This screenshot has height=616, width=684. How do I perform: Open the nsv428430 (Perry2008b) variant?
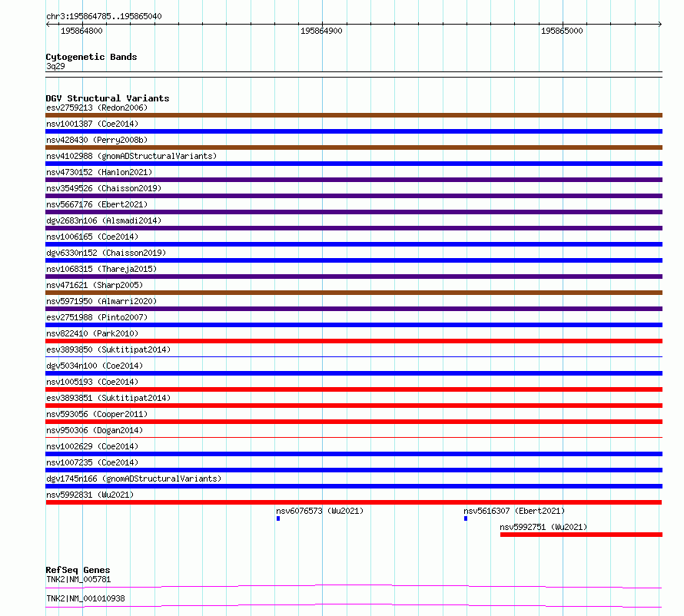pos(97,140)
